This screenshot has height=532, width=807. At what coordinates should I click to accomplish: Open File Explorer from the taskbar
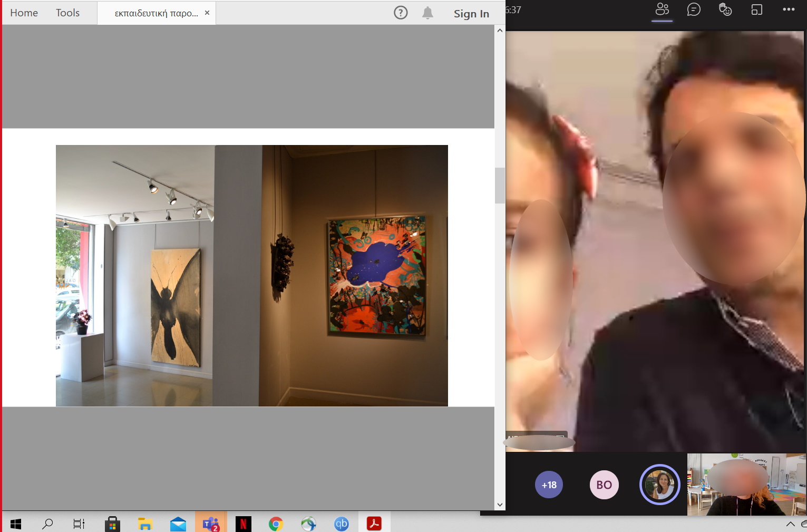145,524
